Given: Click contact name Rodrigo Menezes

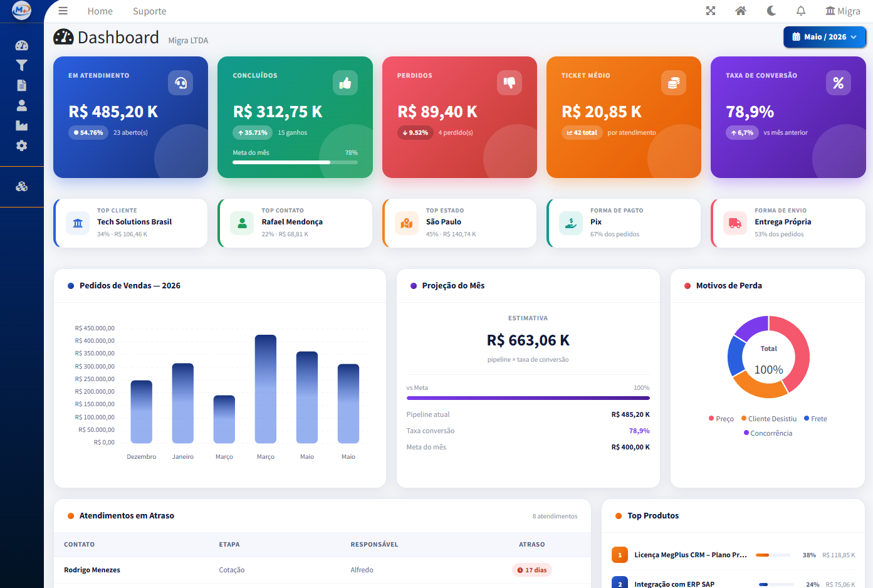Looking at the screenshot, I should click(x=92, y=570).
